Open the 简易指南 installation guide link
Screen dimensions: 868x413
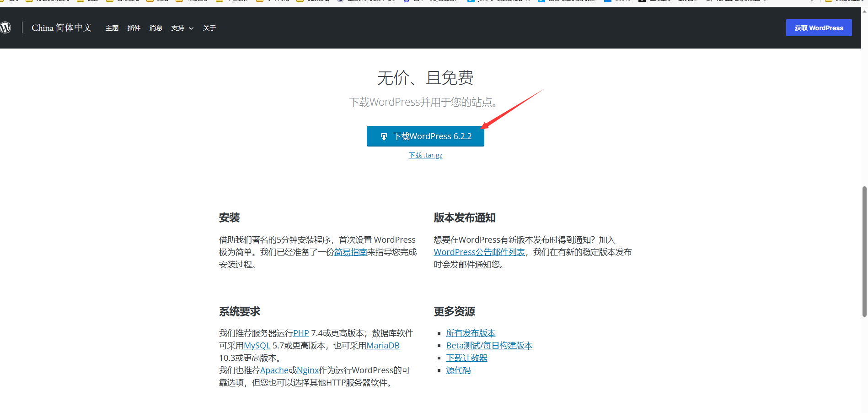point(350,252)
